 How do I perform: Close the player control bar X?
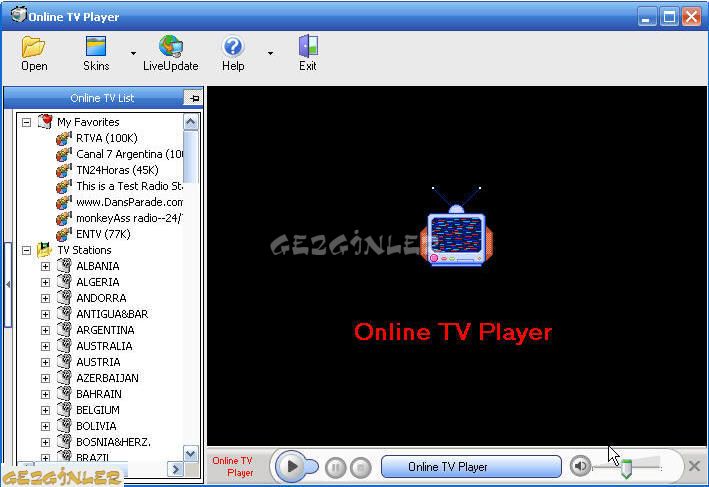coord(695,466)
